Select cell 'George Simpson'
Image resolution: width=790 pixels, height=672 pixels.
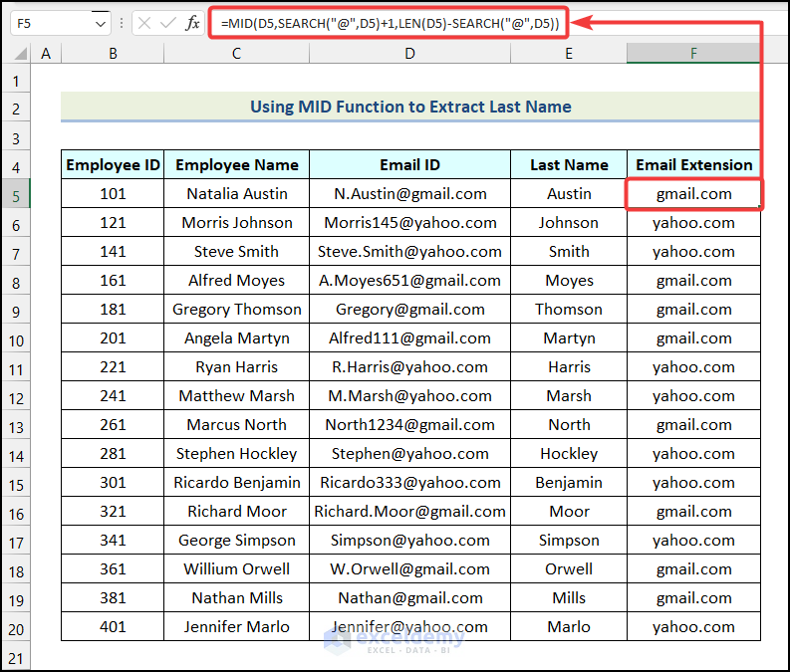236,541
